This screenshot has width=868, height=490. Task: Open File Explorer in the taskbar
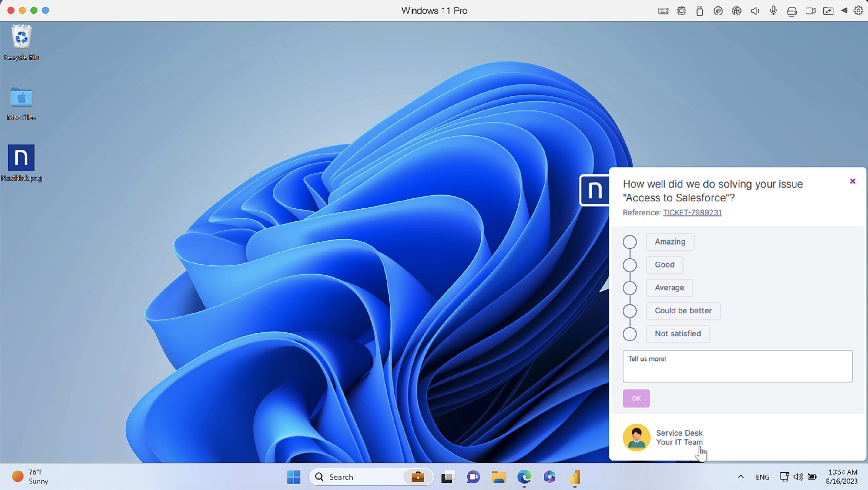499,477
